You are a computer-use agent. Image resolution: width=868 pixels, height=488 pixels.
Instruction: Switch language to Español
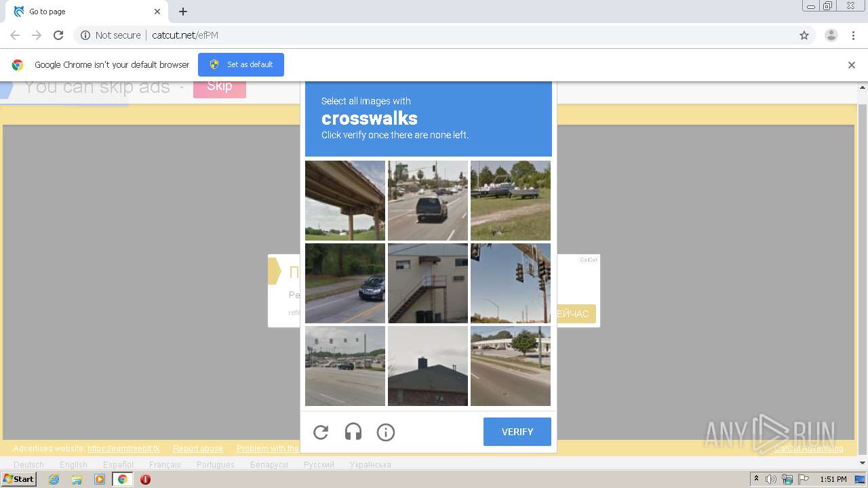tap(118, 465)
